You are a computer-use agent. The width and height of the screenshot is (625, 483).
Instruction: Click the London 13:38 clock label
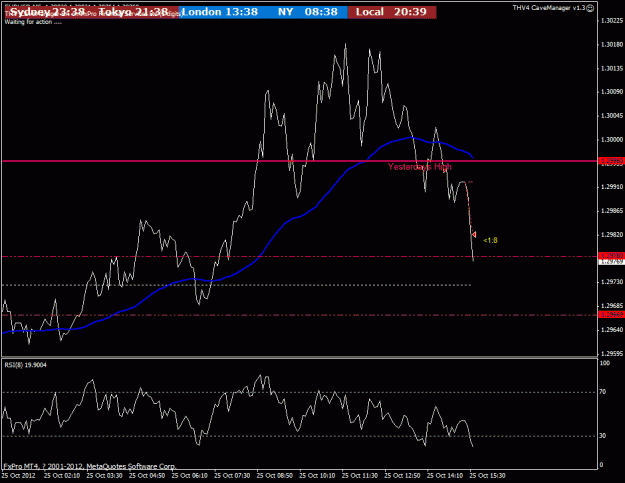(x=220, y=12)
